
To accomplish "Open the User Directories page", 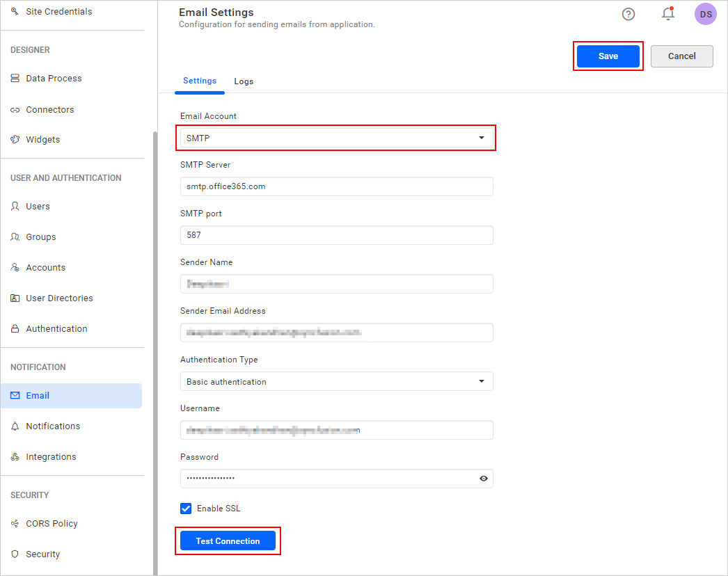I will pos(60,298).
